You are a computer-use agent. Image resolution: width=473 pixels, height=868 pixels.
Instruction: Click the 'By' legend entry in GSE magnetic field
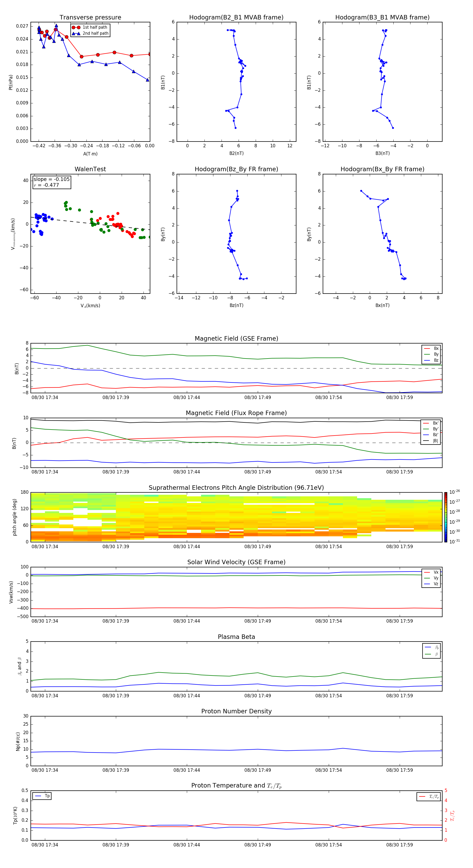(x=431, y=354)
